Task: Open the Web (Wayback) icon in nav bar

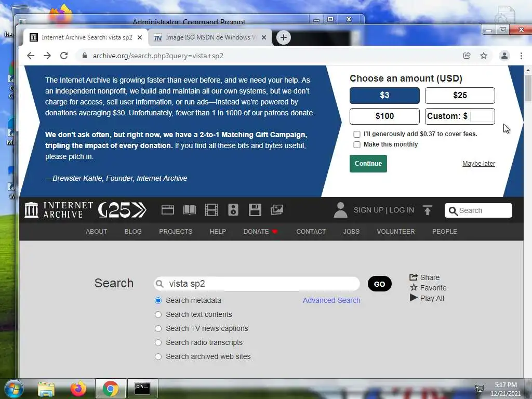Action: 168,210
